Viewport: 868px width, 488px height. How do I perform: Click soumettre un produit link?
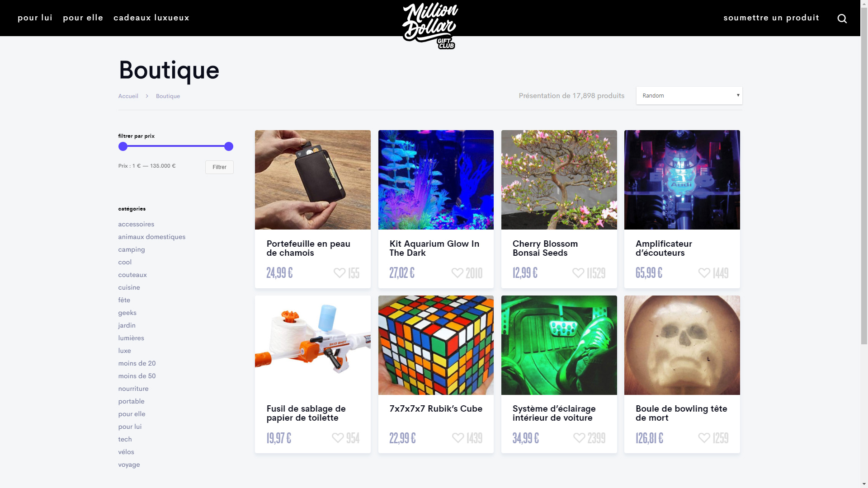pyautogui.click(x=771, y=18)
